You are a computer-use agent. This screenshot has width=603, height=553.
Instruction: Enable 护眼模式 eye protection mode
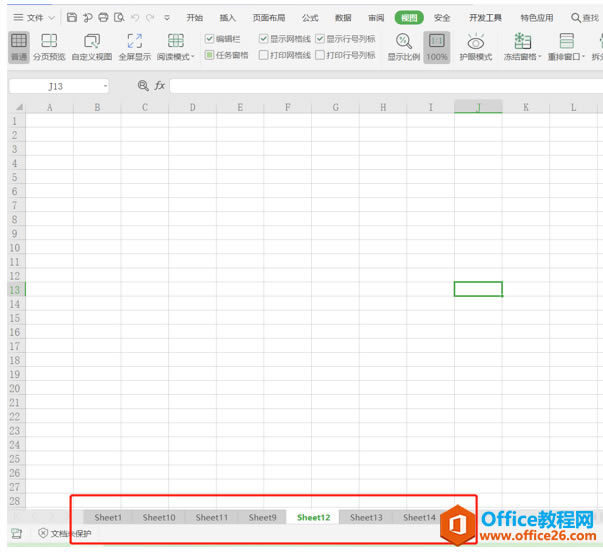pos(476,47)
